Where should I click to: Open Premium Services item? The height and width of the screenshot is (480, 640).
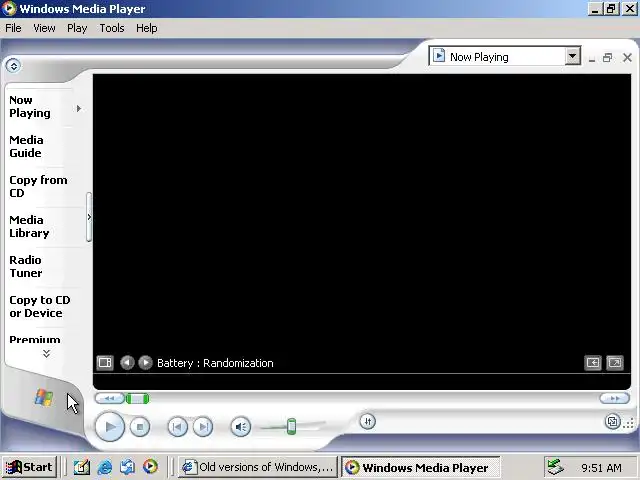pyautogui.click(x=35, y=339)
